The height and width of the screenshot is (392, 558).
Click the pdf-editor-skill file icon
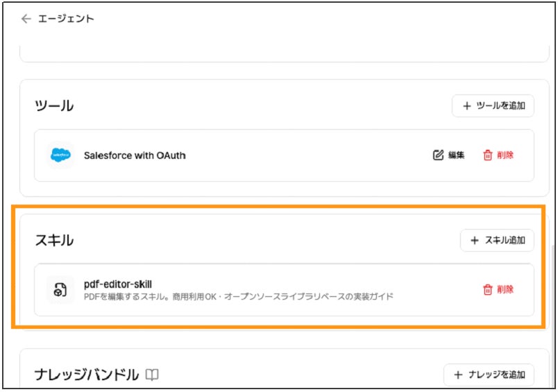point(60,290)
